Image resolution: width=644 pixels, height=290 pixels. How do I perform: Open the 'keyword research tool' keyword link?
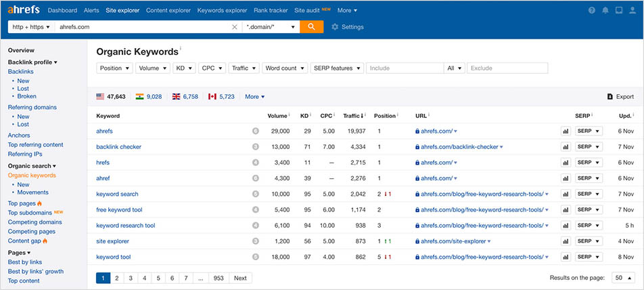(125, 226)
